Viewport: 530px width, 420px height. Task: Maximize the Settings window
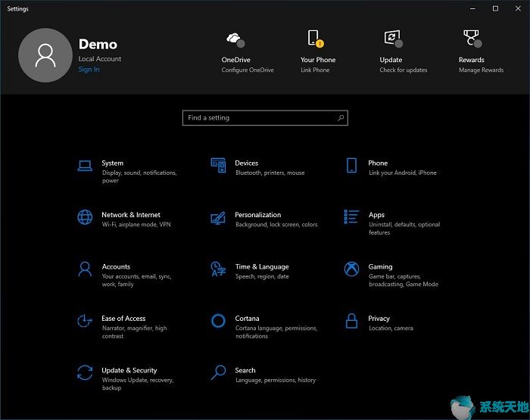(x=495, y=8)
